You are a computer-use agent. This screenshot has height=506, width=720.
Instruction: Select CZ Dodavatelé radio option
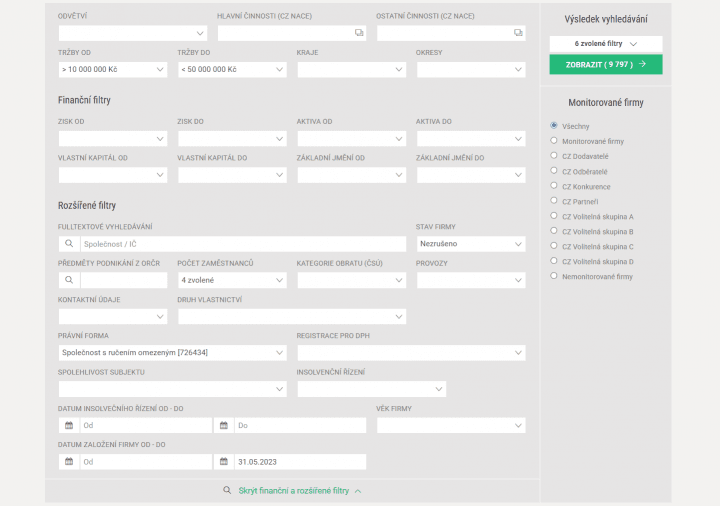point(554,156)
